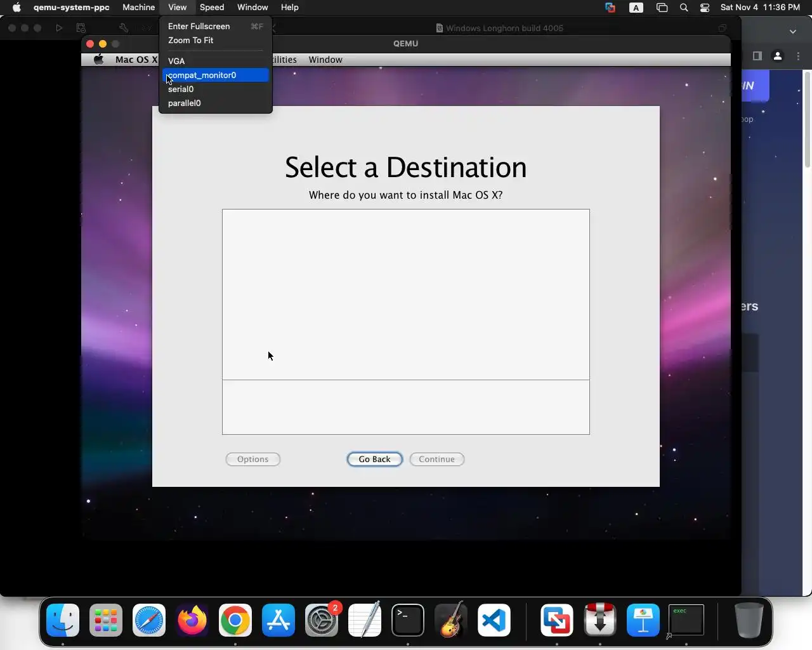Open Launchpad from the Dock
Image resolution: width=812 pixels, height=650 pixels.
point(106,620)
